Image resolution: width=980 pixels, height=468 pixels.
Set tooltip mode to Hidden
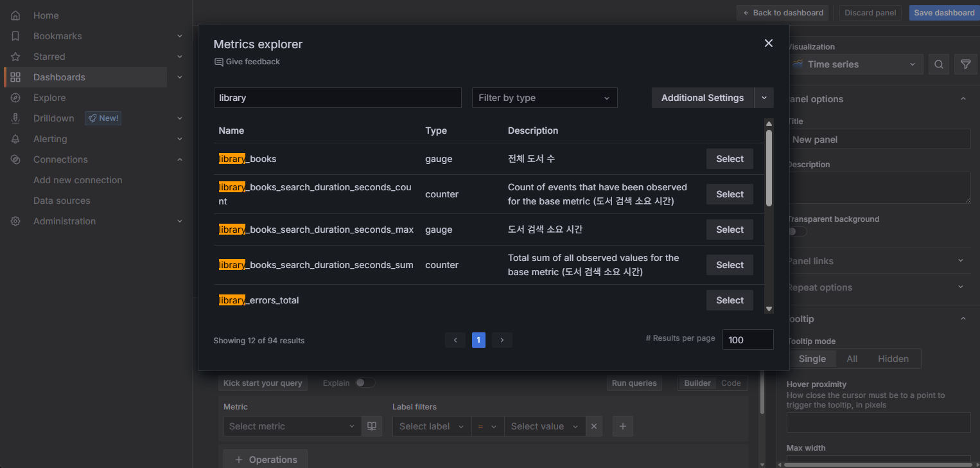click(893, 359)
